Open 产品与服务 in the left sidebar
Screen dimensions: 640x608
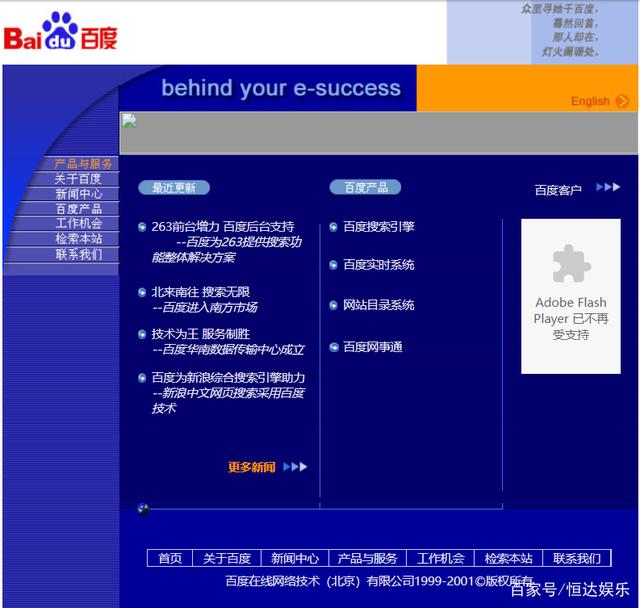83,164
